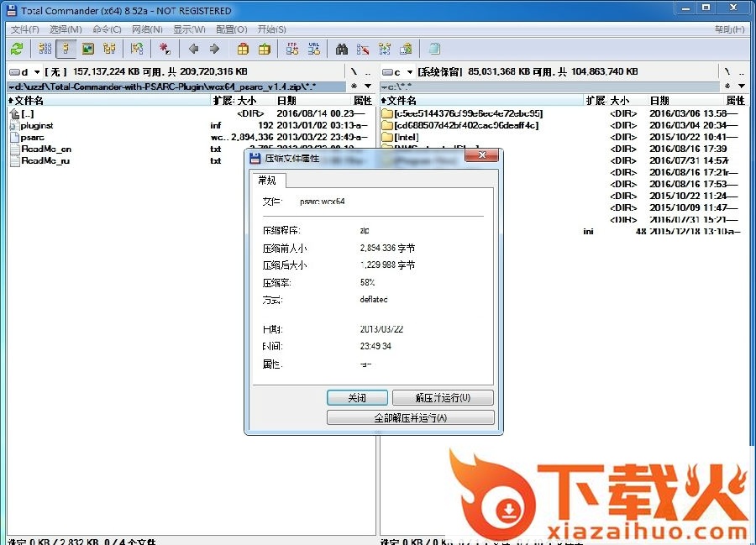Open the URL new FTP connection icon
Image resolution: width=756 pixels, height=545 pixels.
click(314, 49)
